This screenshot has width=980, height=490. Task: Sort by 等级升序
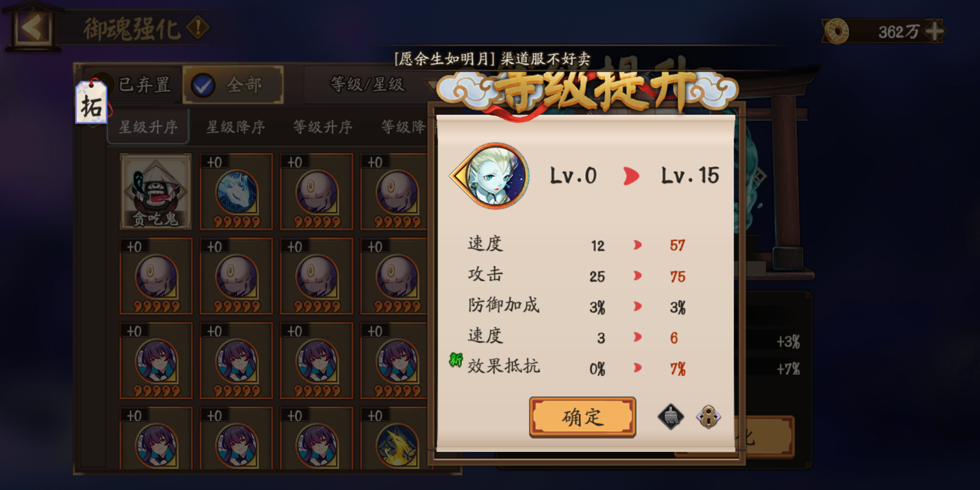323,127
